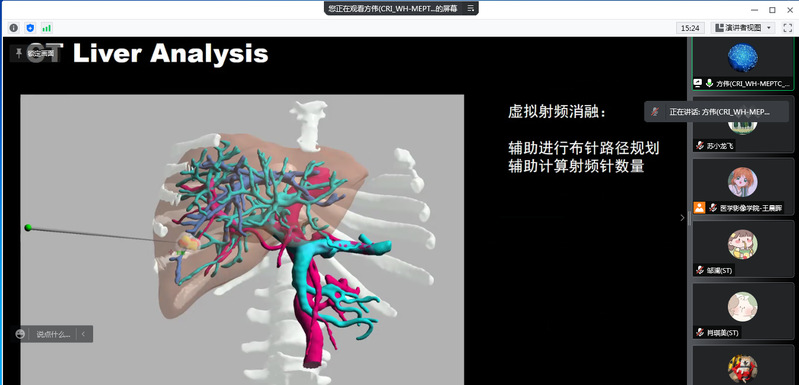Viewport: 799px width, 385px height.
Task: Click 苏小龙飞's muted microphone icon
Action: (x=700, y=146)
